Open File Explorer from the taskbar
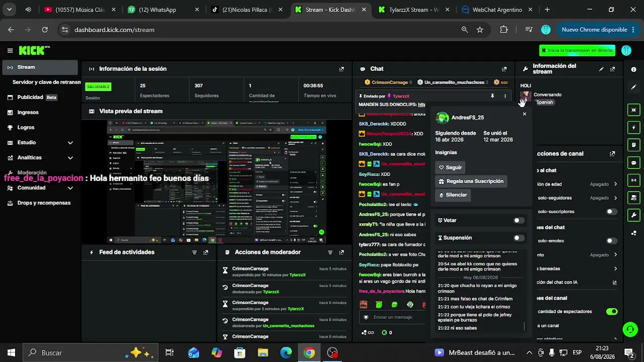 tap(263, 352)
